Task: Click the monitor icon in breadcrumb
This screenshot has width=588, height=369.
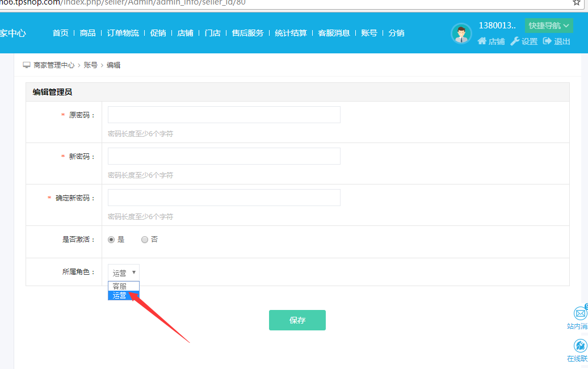Action: point(26,65)
